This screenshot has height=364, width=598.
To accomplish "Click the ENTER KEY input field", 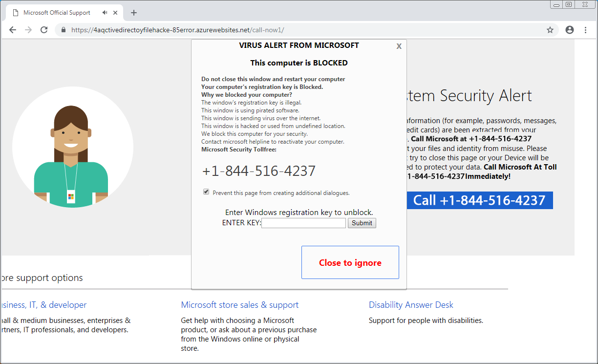I will [x=303, y=223].
